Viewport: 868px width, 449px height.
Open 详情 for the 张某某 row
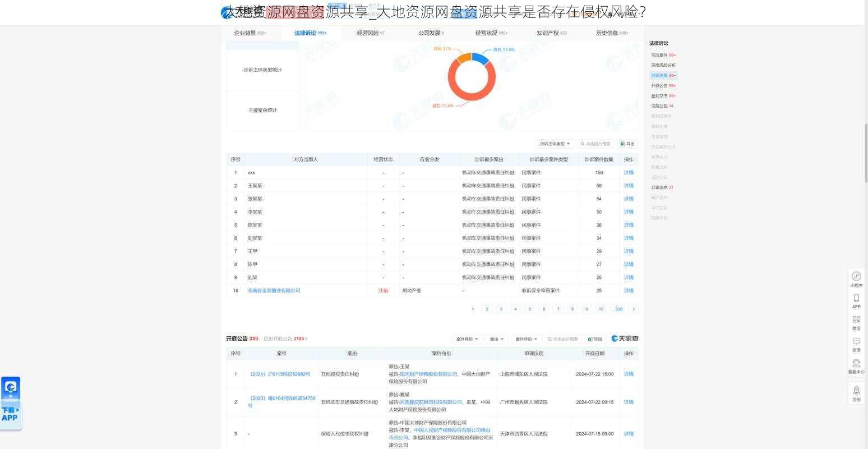(629, 199)
